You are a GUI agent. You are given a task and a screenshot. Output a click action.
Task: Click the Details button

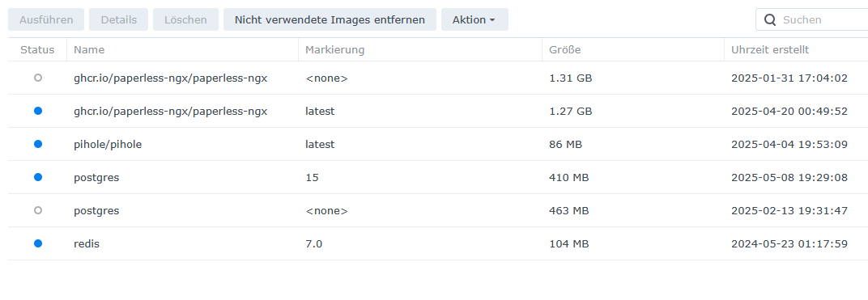coord(118,19)
